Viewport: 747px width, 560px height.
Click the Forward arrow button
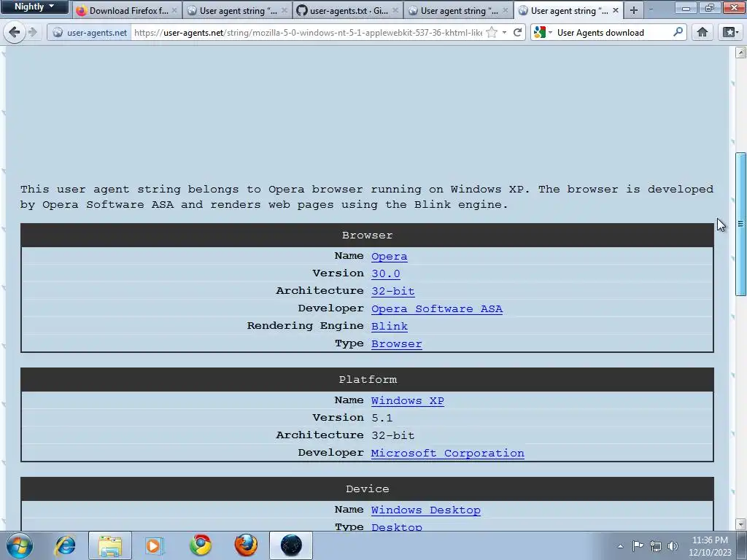tap(33, 32)
